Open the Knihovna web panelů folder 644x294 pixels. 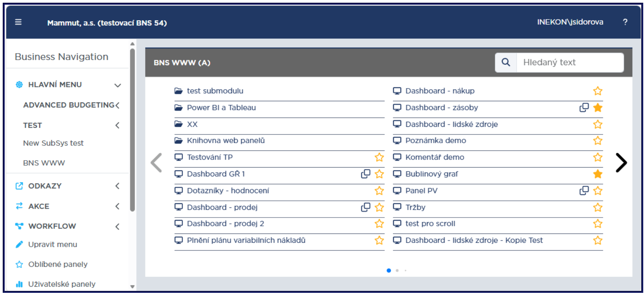pos(226,140)
